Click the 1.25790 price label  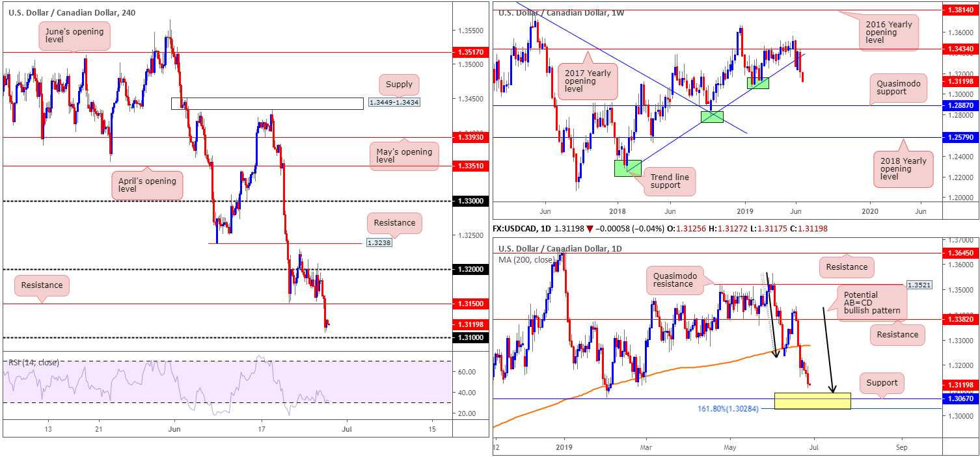960,137
